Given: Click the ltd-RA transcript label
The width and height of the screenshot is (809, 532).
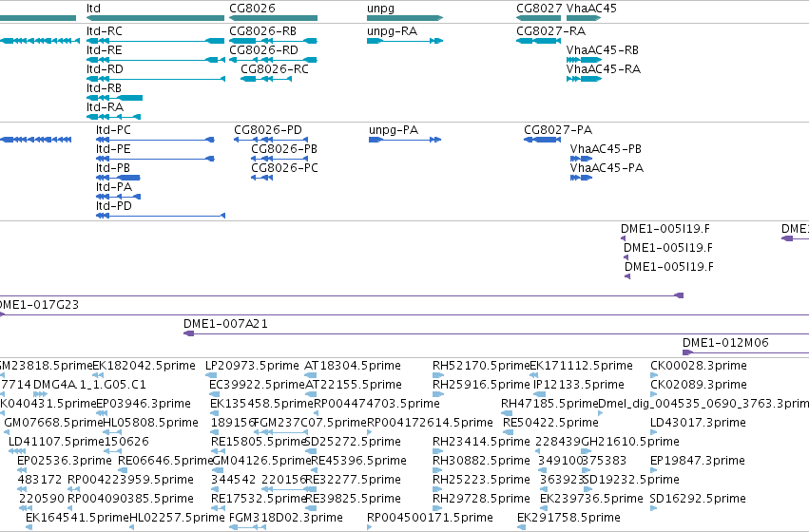Looking at the screenshot, I should (x=105, y=107).
